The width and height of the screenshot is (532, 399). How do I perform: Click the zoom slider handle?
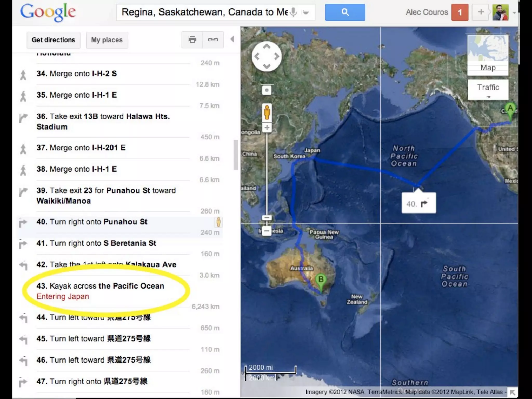point(267,218)
